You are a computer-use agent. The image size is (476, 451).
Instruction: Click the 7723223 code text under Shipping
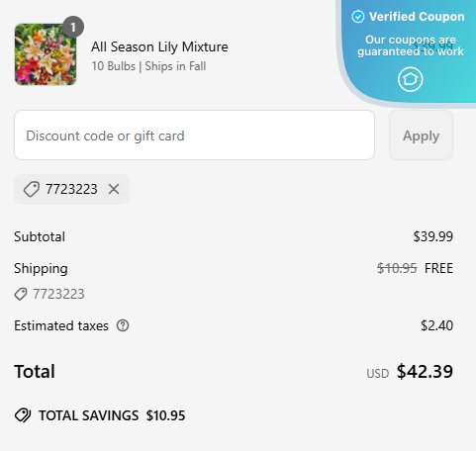click(58, 294)
